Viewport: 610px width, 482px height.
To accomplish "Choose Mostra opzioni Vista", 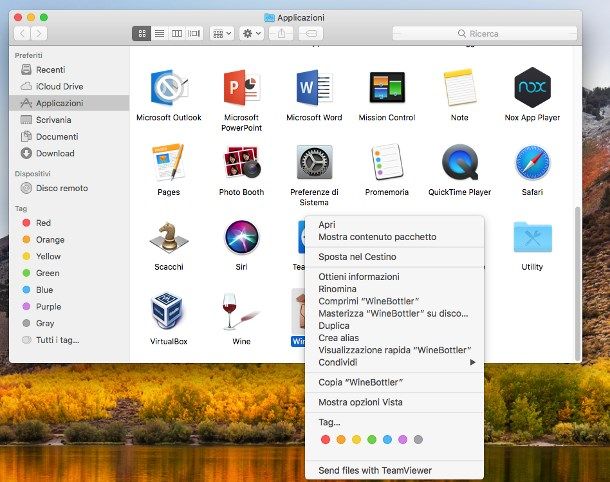I will click(x=394, y=402).
